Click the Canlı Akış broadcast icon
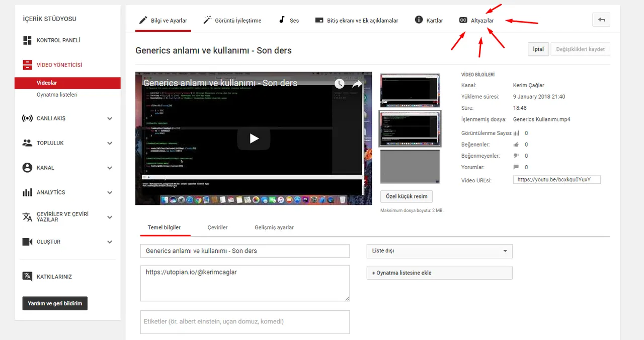 pyautogui.click(x=28, y=118)
